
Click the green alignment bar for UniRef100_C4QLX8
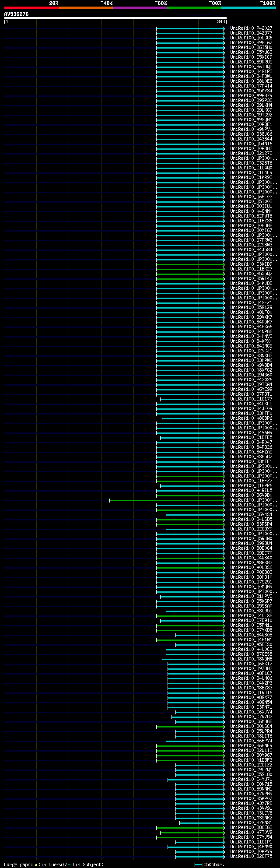tap(191, 615)
